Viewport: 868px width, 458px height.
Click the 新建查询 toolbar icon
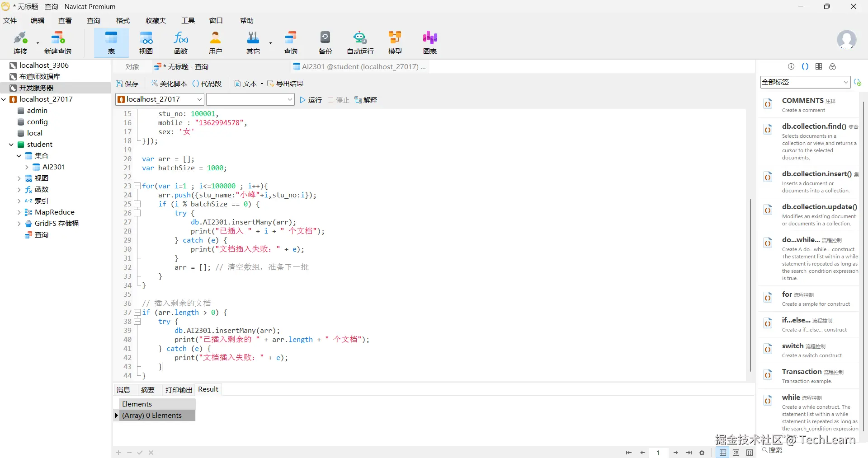(x=58, y=42)
